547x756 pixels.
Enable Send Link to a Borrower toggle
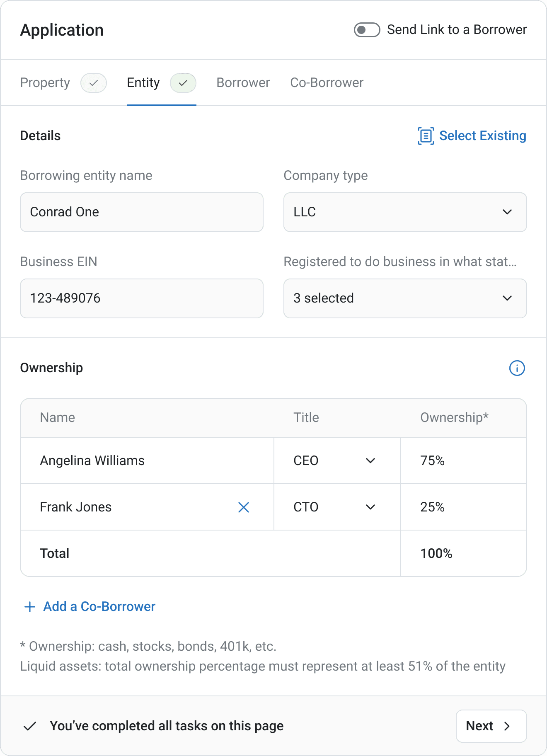click(367, 30)
